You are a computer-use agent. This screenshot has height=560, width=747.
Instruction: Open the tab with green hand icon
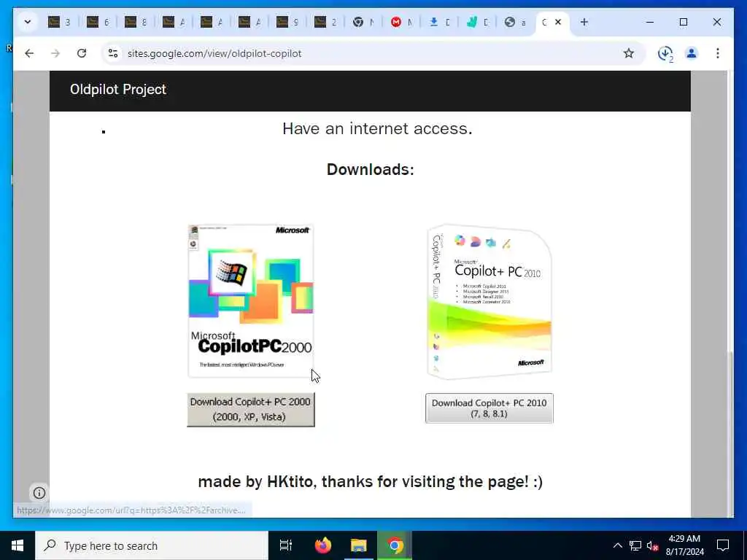(x=477, y=22)
